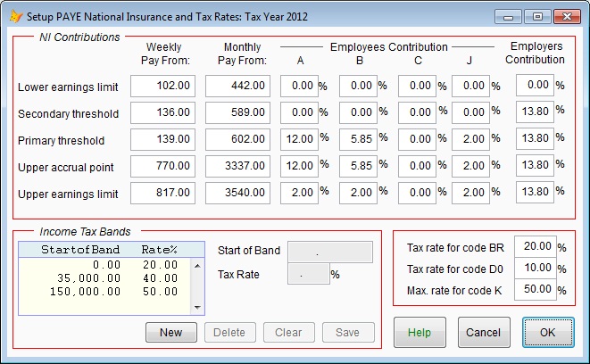This screenshot has height=364, width=590.
Task: Edit Secondary threshold weekly pay 136.00
Action: [163, 112]
